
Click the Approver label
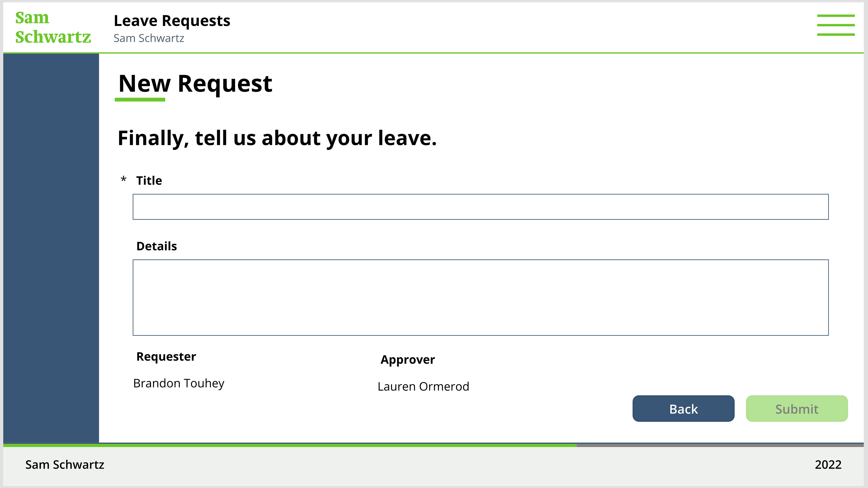407,360
